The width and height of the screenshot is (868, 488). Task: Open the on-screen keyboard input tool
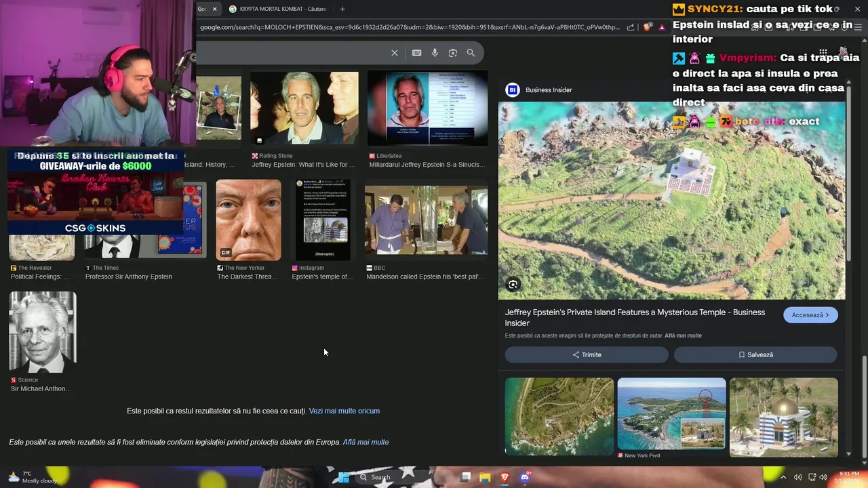coord(416,53)
